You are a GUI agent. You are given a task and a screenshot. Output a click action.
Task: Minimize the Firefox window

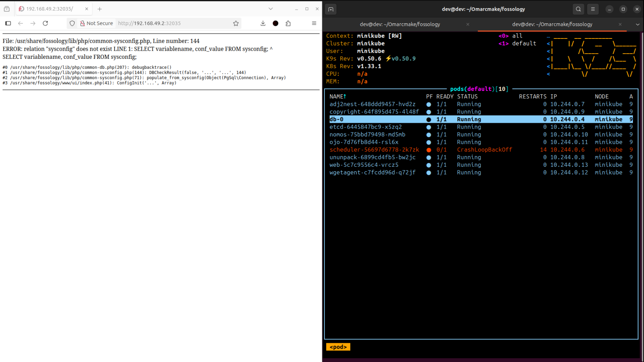point(296,9)
